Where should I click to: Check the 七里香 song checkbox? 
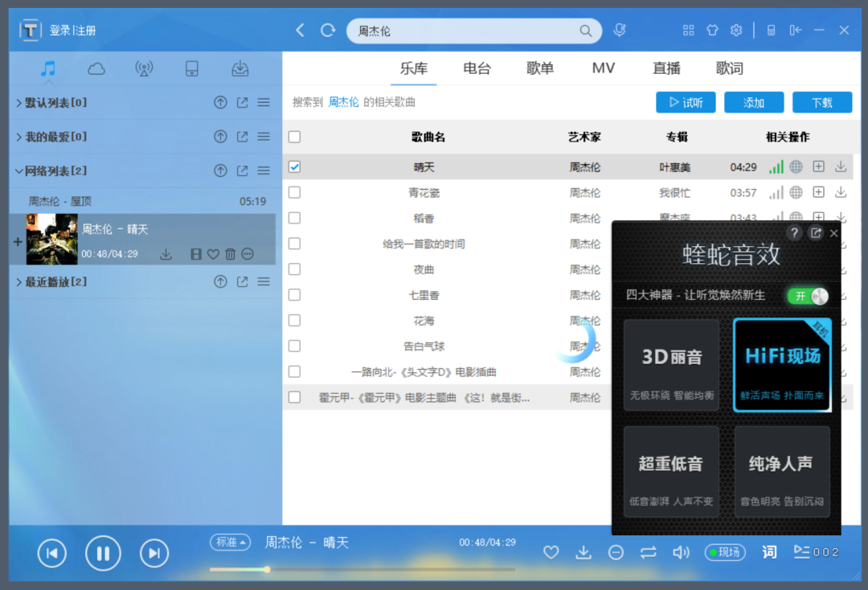[294, 294]
